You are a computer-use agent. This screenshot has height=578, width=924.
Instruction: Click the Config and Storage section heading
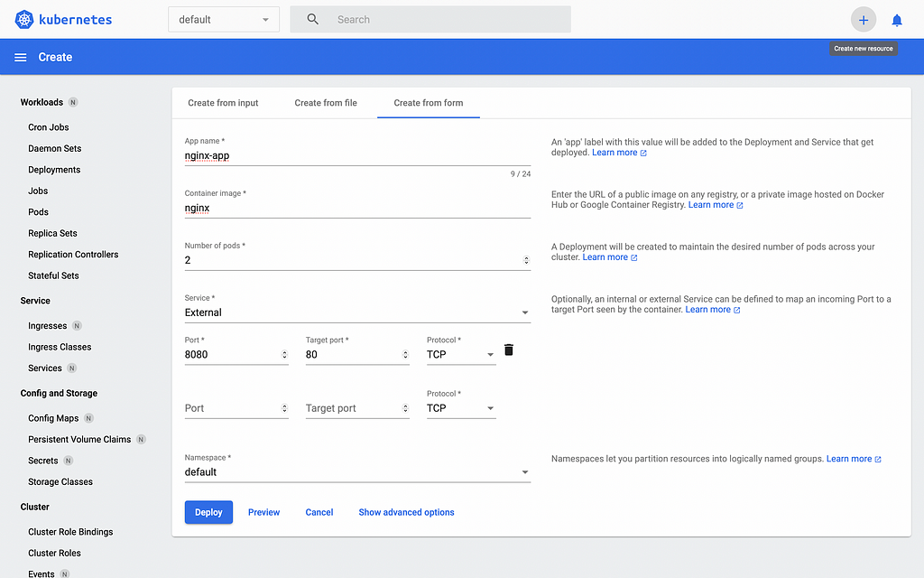pos(59,394)
